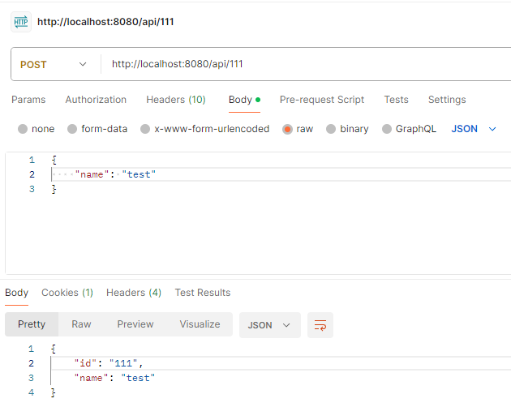
Task: Select the form-data radio option
Action: 72,129
